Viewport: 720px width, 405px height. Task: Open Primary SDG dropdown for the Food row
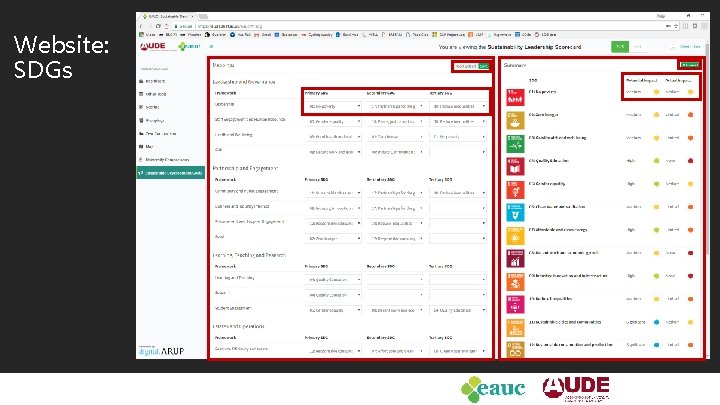(333, 239)
